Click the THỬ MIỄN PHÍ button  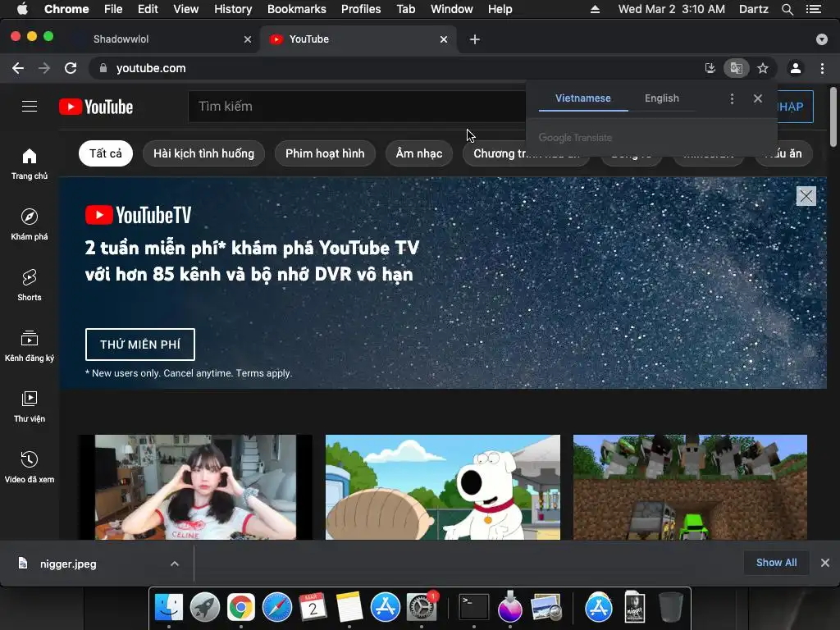coord(139,345)
